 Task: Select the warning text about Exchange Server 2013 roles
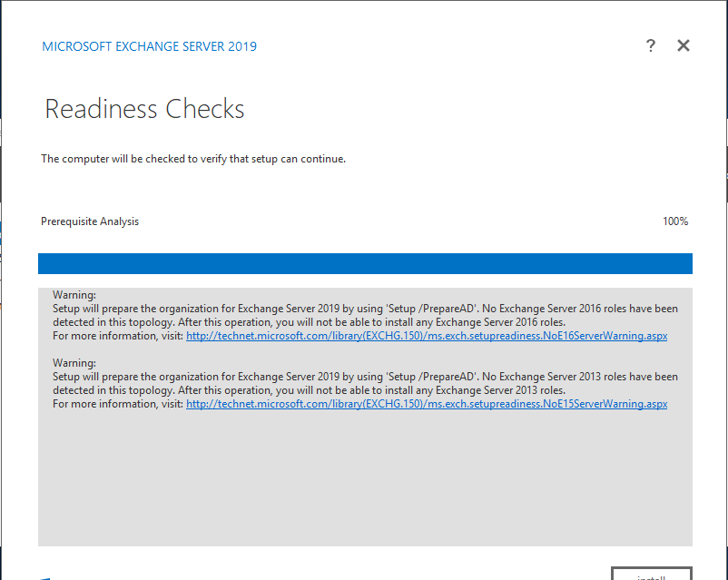tap(365, 383)
